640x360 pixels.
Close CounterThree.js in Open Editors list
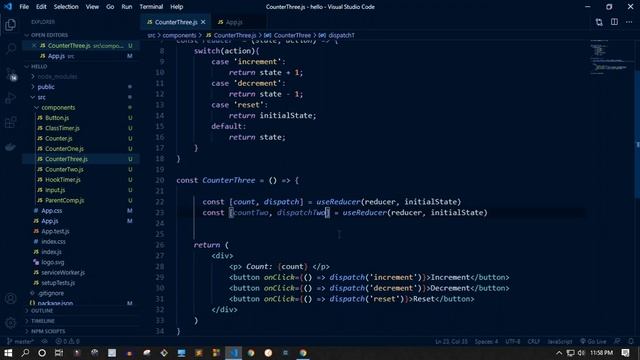tap(34, 46)
